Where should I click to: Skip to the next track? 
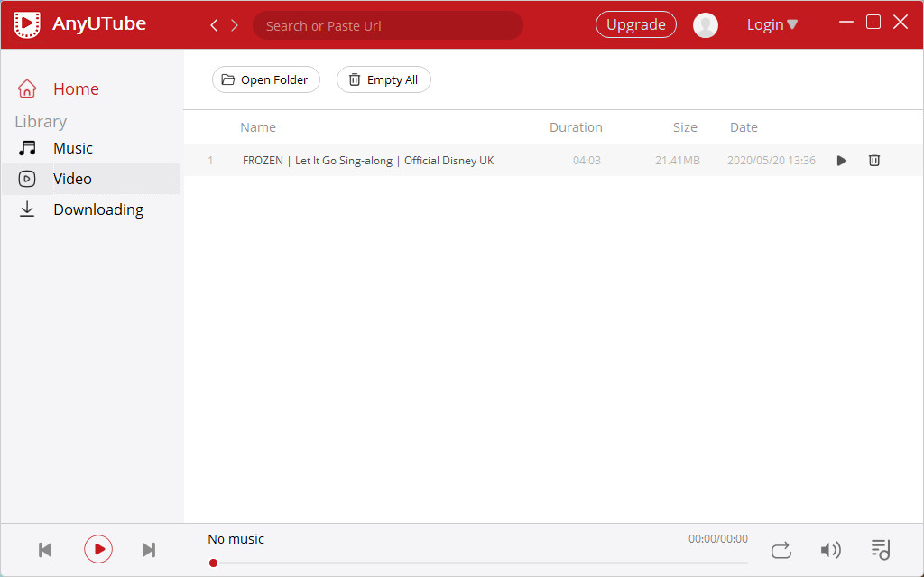tap(149, 550)
